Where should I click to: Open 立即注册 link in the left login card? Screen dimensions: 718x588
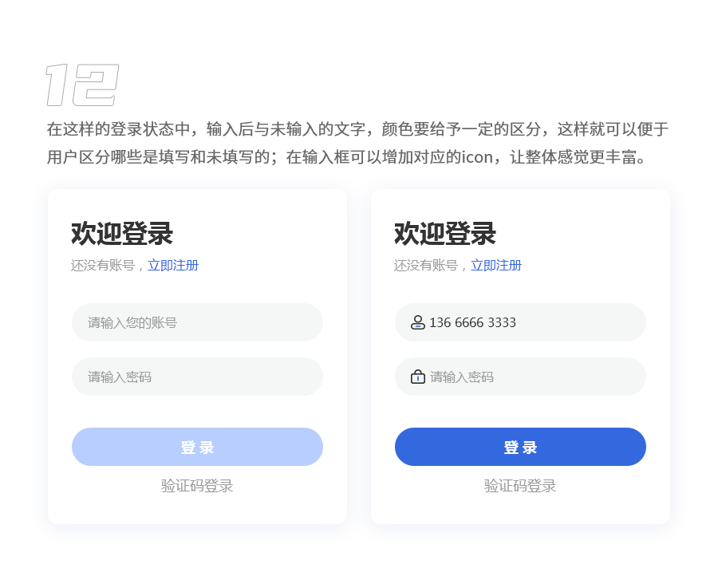pos(173,266)
